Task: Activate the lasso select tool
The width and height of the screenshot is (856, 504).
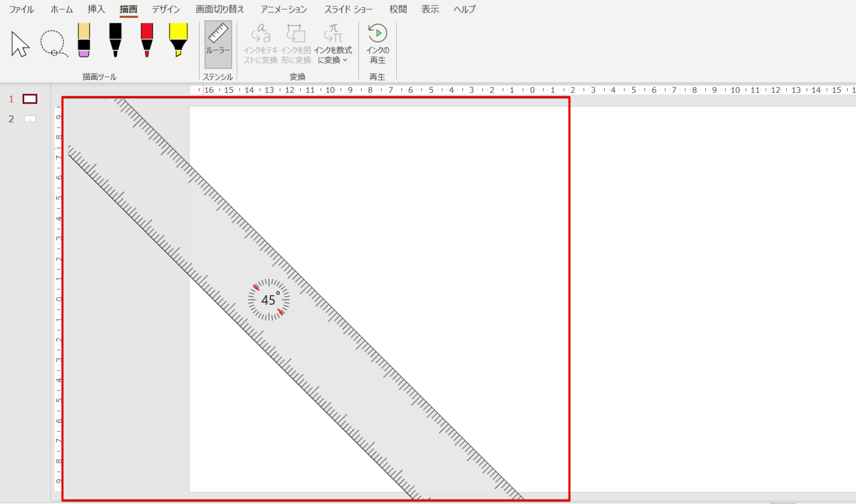Action: tap(53, 44)
